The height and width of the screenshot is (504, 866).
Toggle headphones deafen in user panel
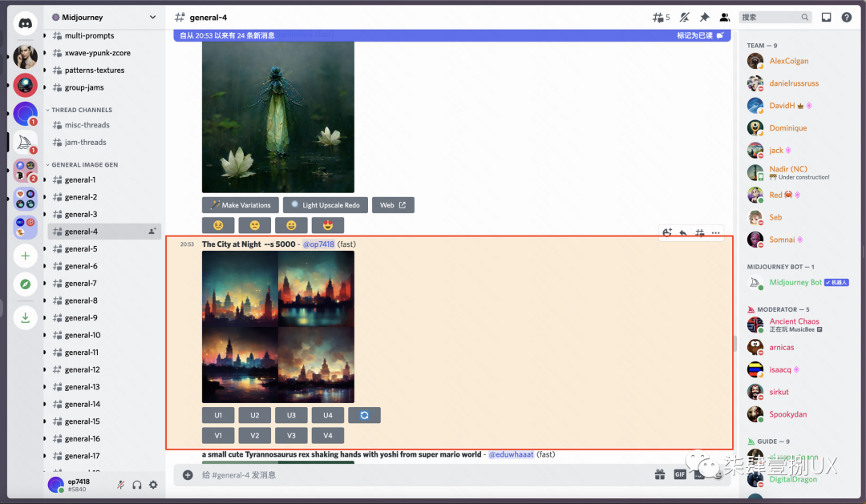pos(137,485)
